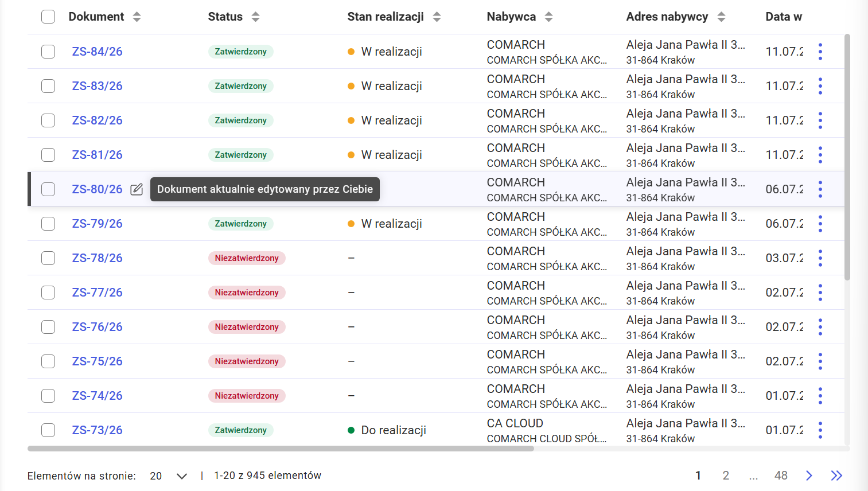Open document link ZS-79/26
The width and height of the screenshot is (868, 491).
[x=97, y=224]
